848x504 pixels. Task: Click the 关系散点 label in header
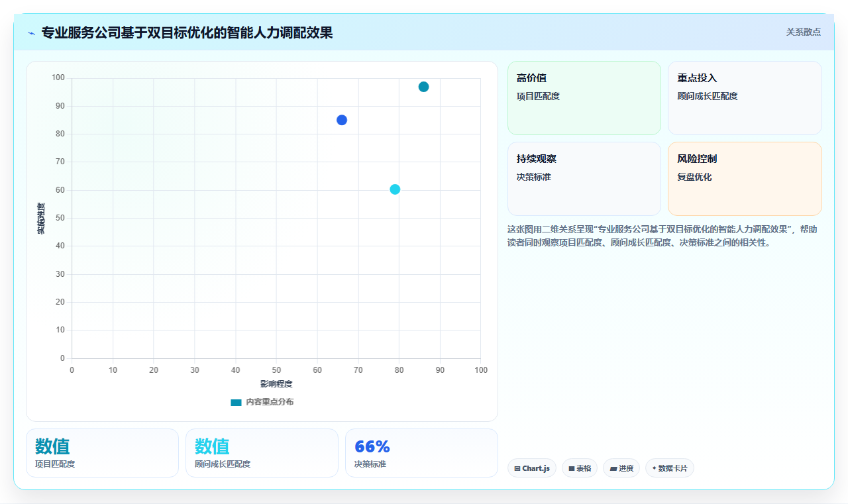(x=803, y=32)
